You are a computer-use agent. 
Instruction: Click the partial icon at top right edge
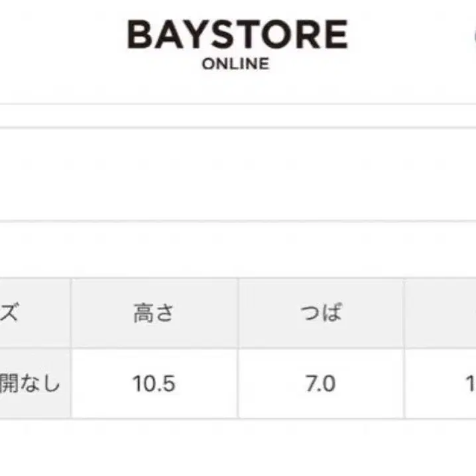click(x=474, y=36)
